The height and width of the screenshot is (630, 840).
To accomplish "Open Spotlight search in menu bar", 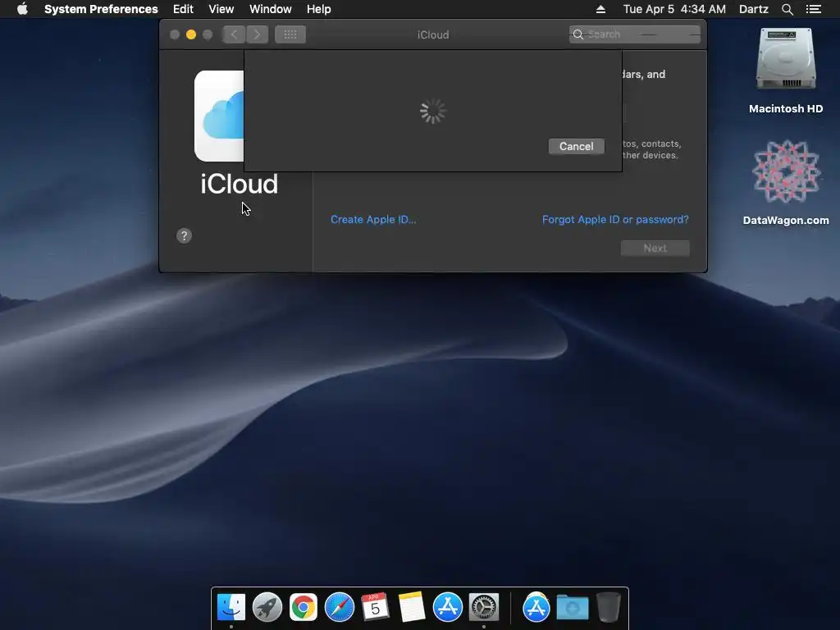I will pos(787,9).
